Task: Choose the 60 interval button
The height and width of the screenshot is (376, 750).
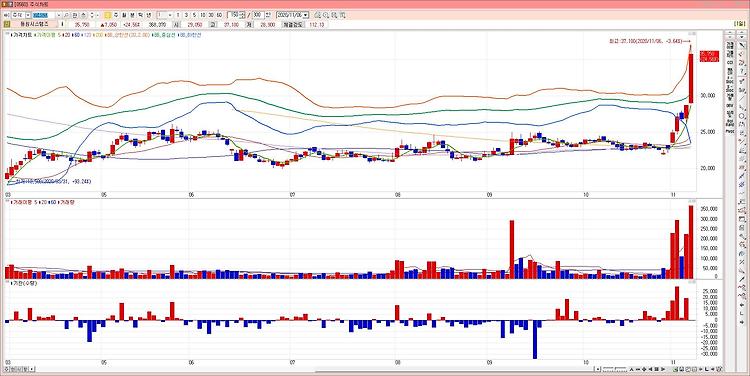Action: (x=219, y=15)
